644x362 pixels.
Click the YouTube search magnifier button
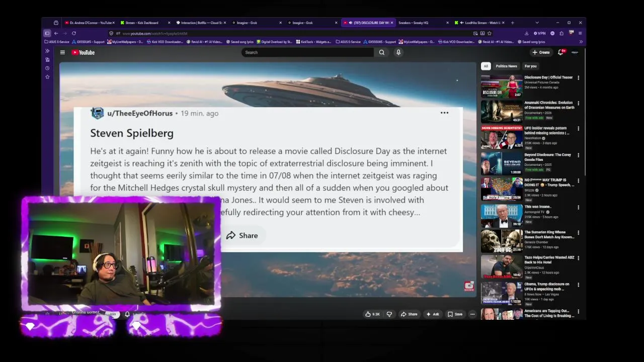click(382, 52)
